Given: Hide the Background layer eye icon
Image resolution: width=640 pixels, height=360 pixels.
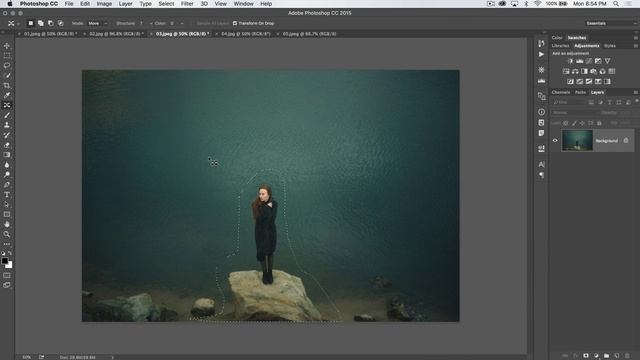Looking at the screenshot, I should tap(555, 140).
